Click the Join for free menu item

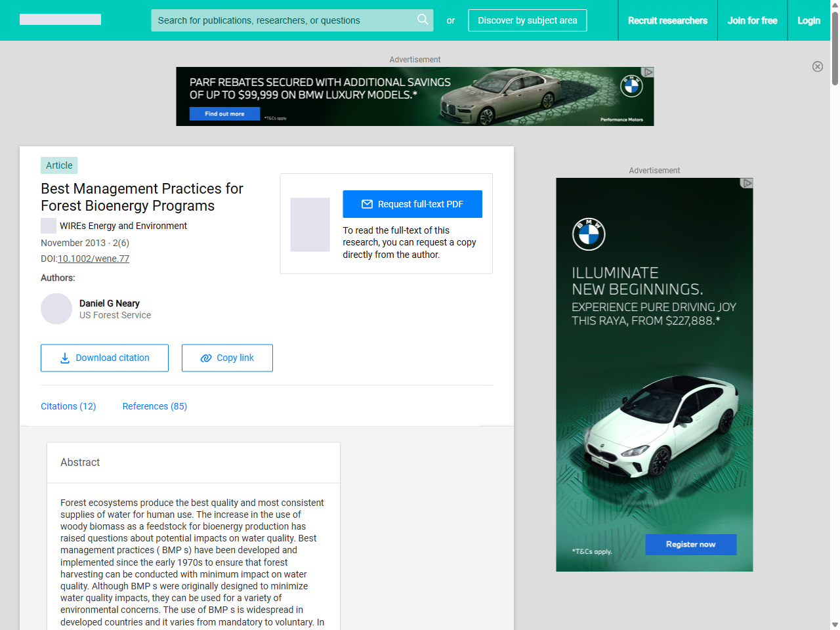pyautogui.click(x=752, y=20)
